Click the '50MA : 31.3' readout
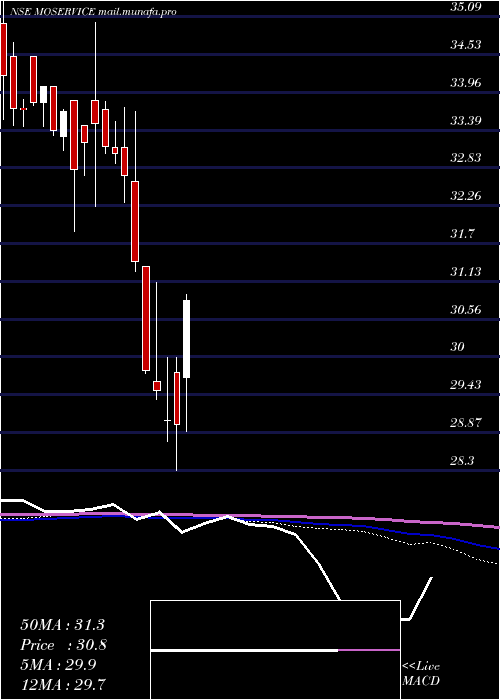The height and width of the screenshot is (700, 500). pos(62,625)
